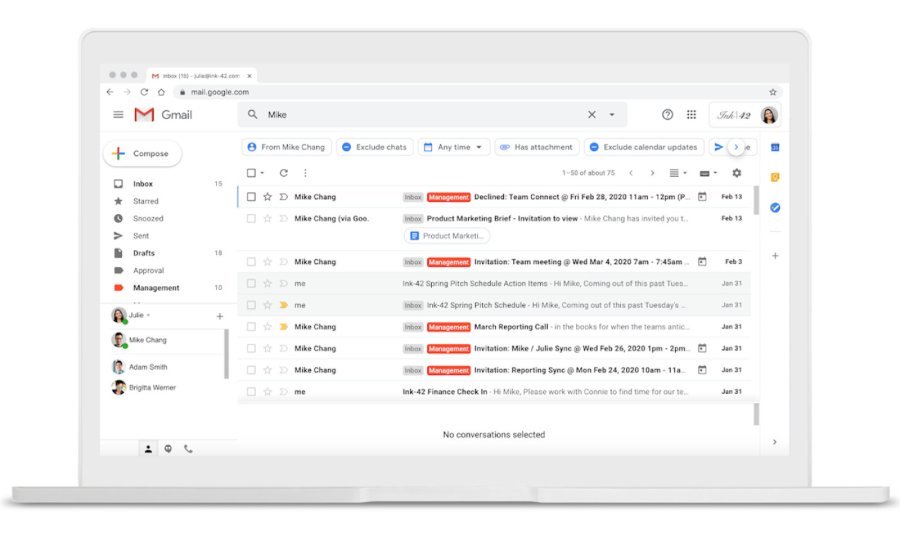The height and width of the screenshot is (540, 900).
Task: Select the Ink-42 Finance Check In checkbox
Action: [251, 392]
